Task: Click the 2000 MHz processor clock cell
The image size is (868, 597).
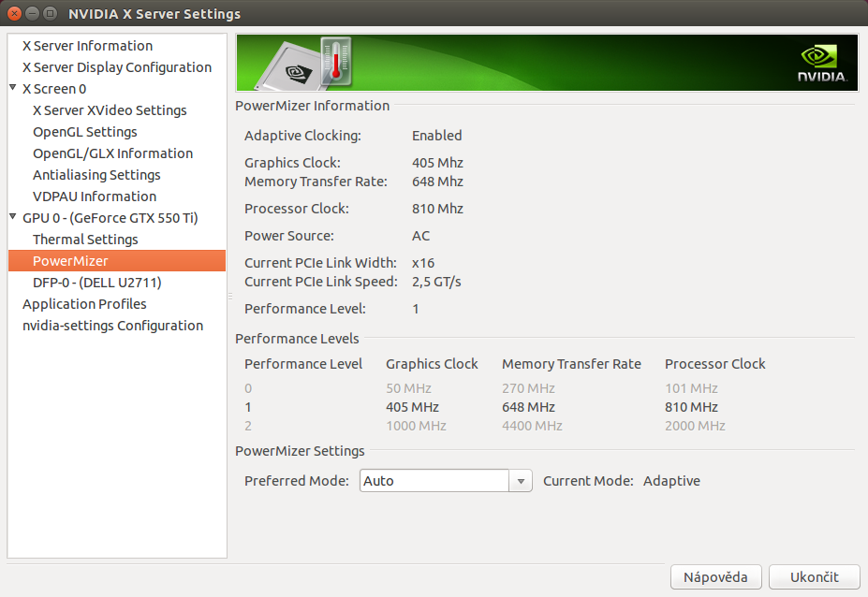Action: [x=695, y=426]
